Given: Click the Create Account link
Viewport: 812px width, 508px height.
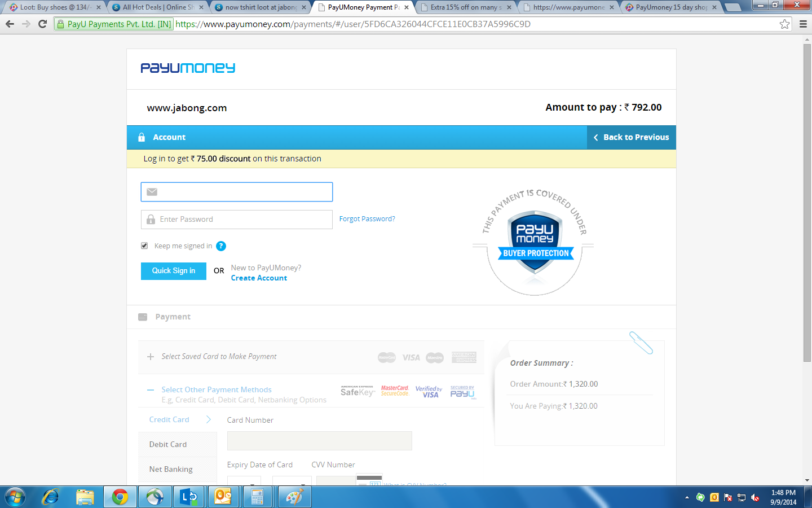Looking at the screenshot, I should [x=259, y=278].
